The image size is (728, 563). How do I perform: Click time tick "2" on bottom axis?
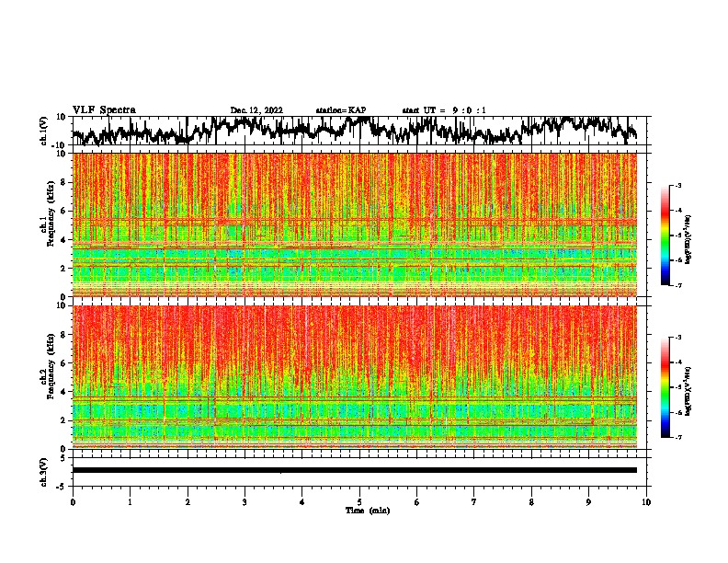188,502
